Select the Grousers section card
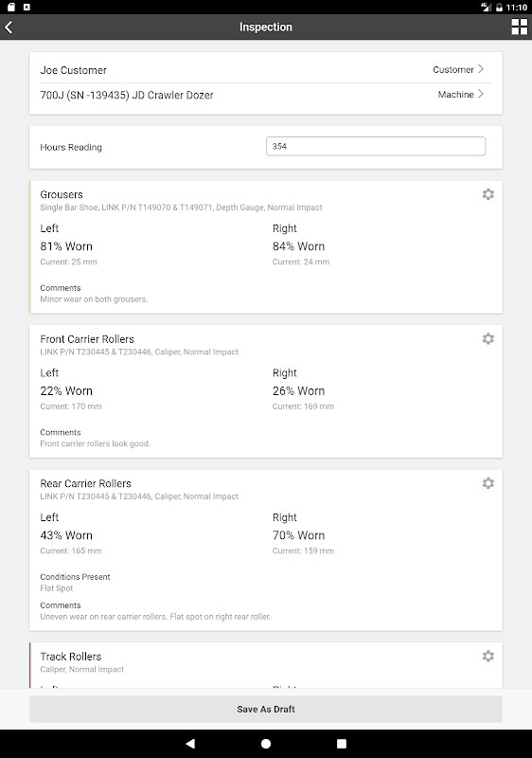This screenshot has width=532, height=758. (x=266, y=247)
